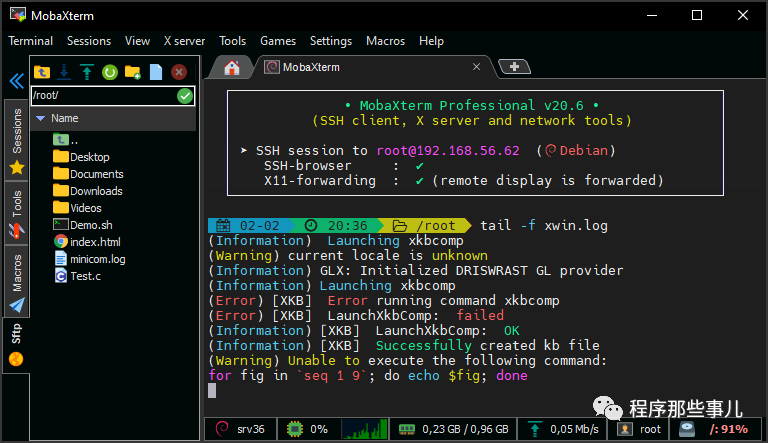Image resolution: width=768 pixels, height=443 pixels.
Task: Open the Terminal menu
Action: [30, 41]
